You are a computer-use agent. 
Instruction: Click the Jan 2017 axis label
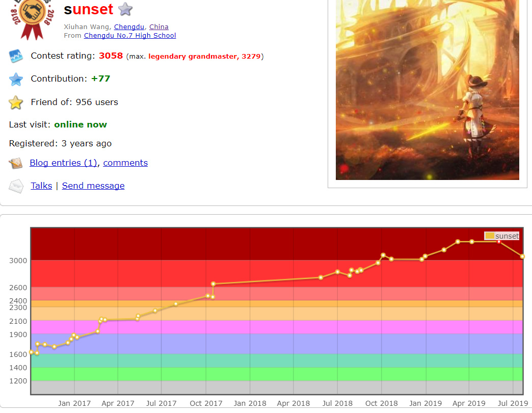[x=74, y=403]
